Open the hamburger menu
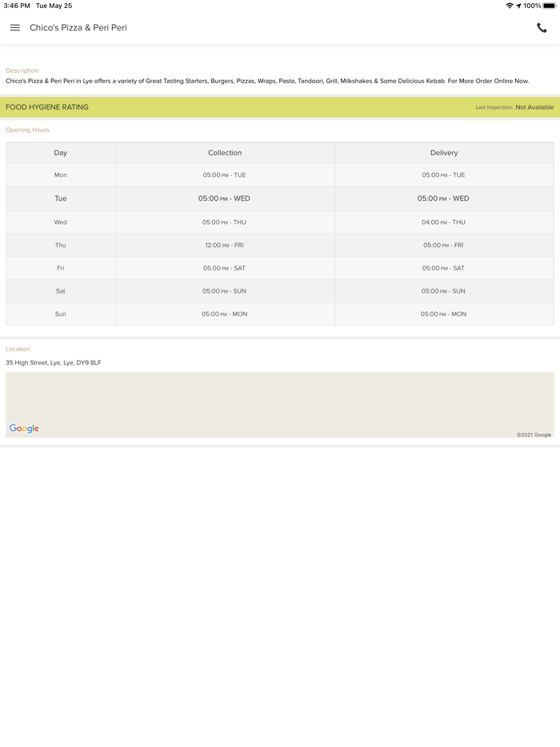Screen dimensions: 560x747 14,28
